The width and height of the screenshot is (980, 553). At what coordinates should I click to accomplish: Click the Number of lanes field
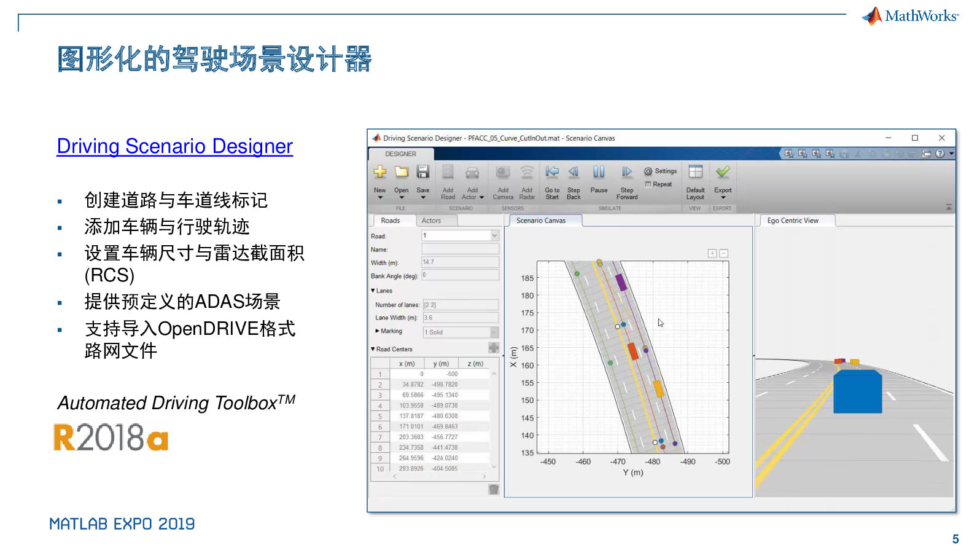click(461, 305)
